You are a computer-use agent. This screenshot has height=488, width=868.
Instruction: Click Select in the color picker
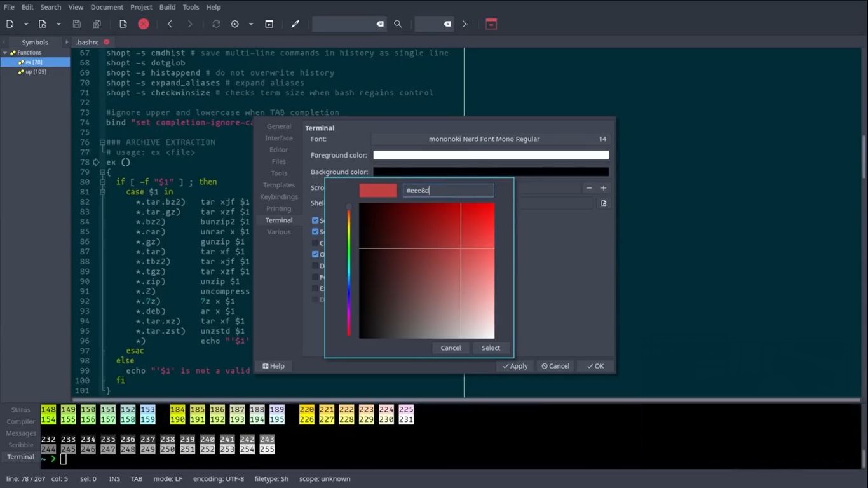click(x=491, y=348)
